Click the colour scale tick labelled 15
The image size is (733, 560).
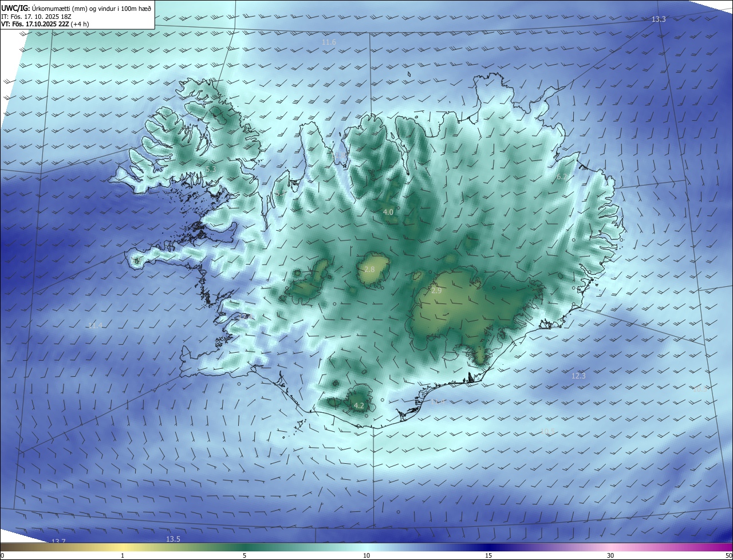click(x=488, y=555)
